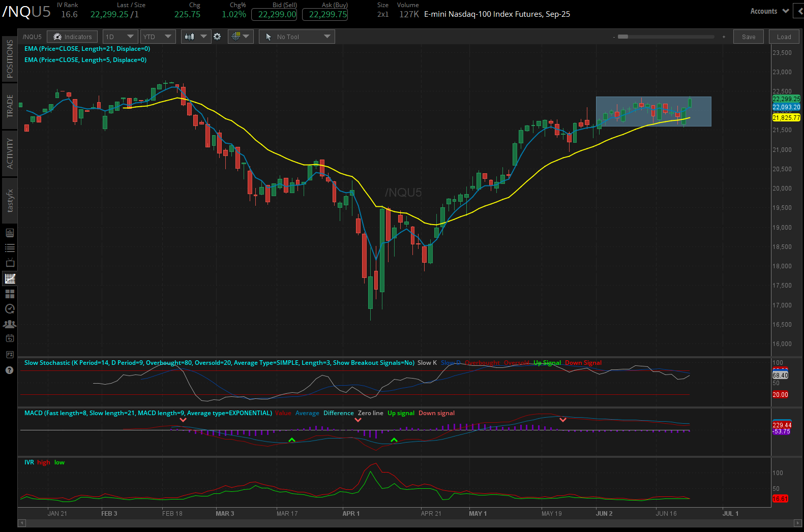Click the /NQU5 symbol label in the toolbar

click(32, 37)
